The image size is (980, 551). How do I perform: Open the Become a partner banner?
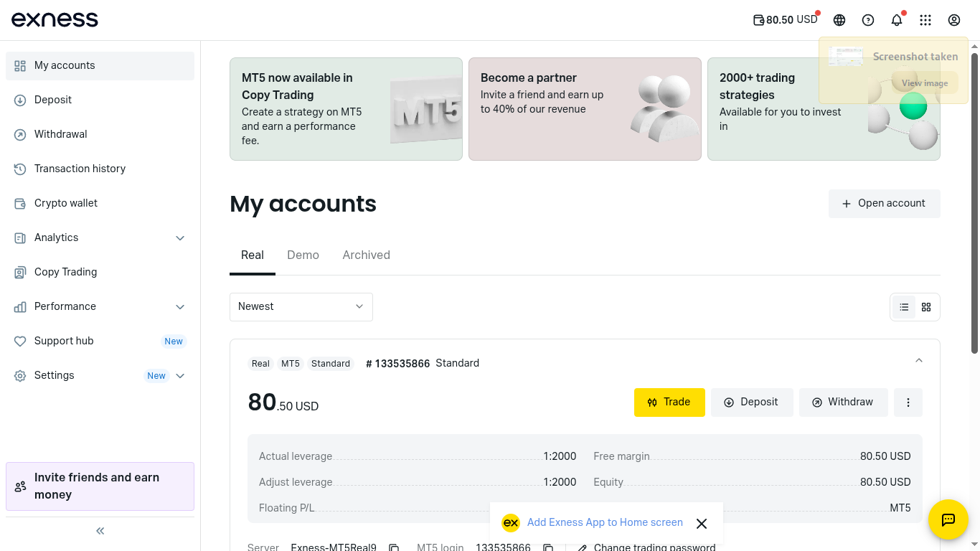(x=585, y=109)
